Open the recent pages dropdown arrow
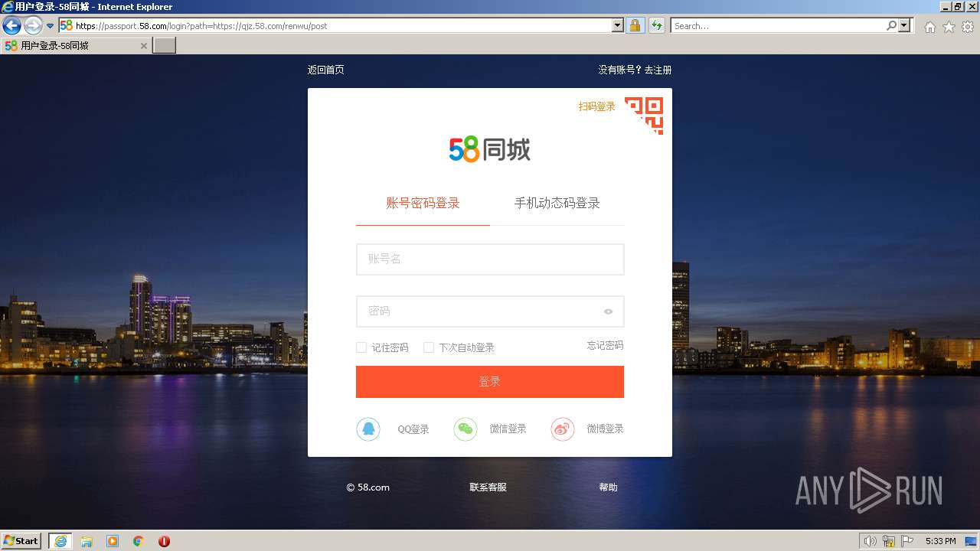980x551 pixels. coord(50,26)
